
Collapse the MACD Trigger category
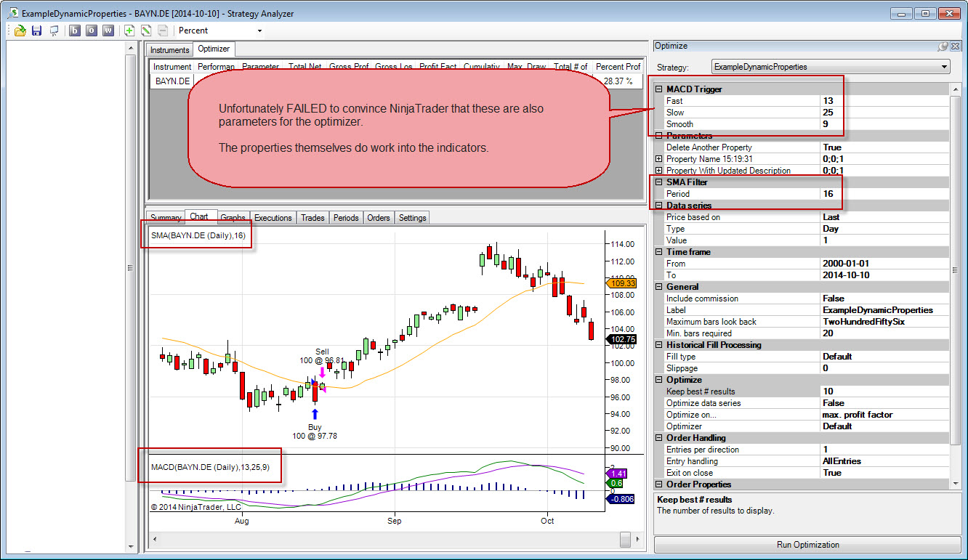[x=659, y=89]
